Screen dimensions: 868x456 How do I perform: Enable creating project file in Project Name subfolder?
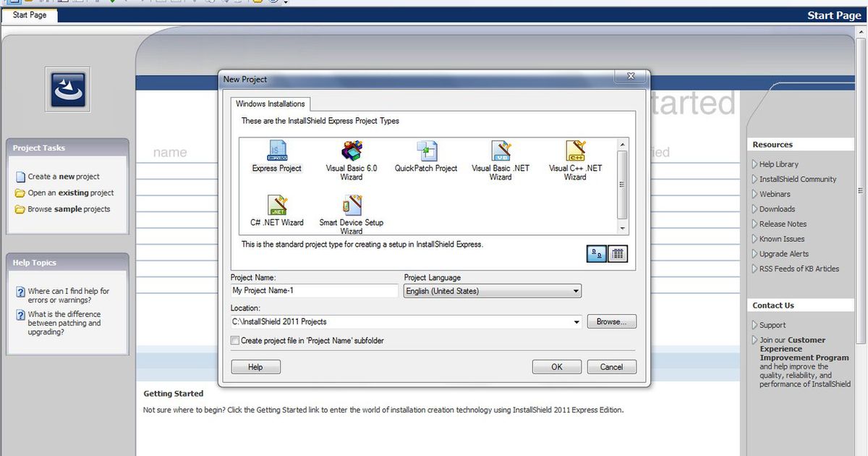click(x=235, y=340)
